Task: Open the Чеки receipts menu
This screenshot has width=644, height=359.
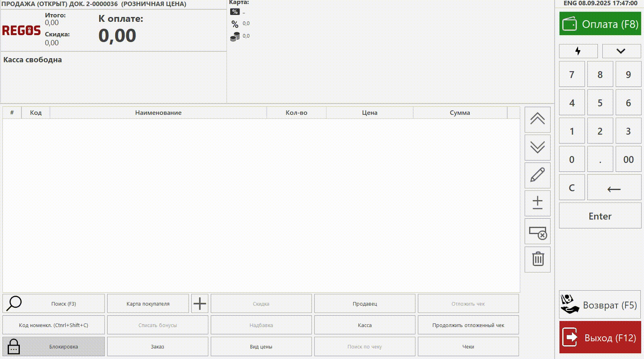Action: point(468,346)
